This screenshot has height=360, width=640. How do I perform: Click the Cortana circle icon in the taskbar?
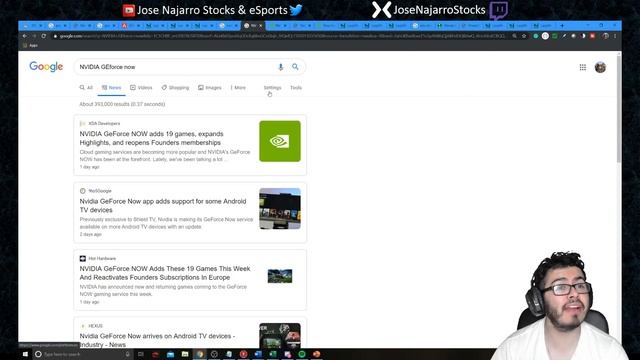coord(38,354)
